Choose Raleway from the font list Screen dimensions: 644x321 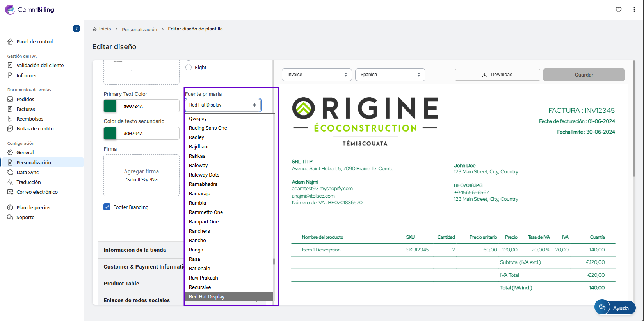coord(198,166)
